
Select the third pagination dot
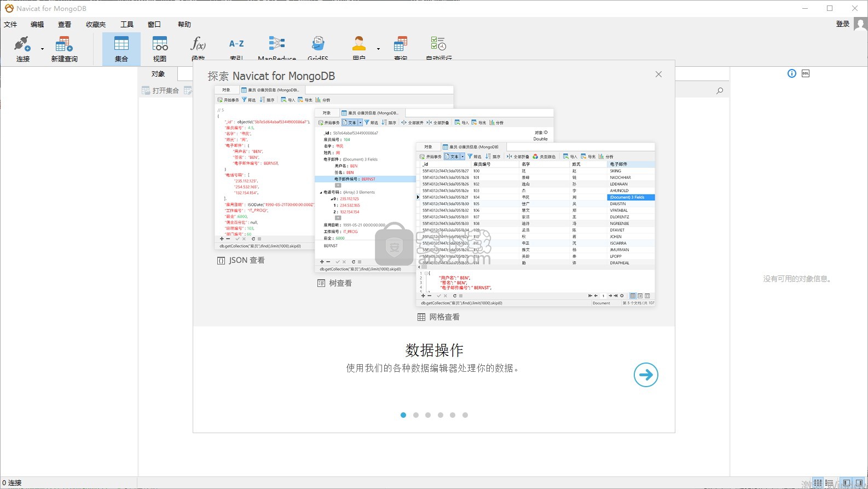428,415
